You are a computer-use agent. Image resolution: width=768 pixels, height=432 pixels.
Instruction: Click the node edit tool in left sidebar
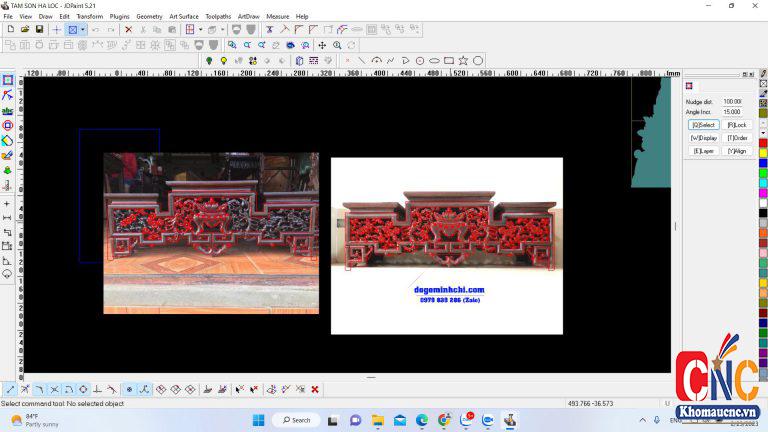[7, 95]
